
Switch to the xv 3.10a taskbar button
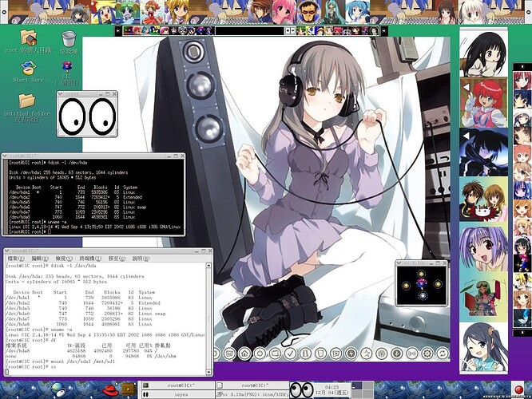pos(252,394)
